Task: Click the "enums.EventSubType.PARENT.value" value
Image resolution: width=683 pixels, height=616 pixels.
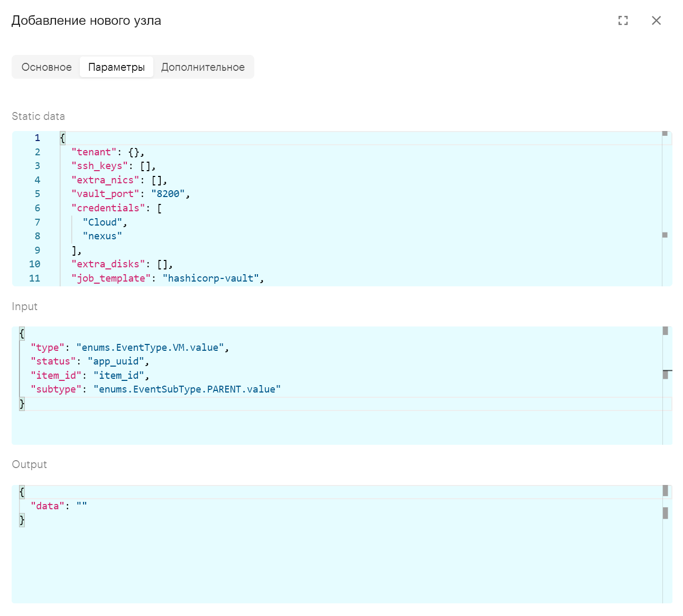Action: [x=187, y=389]
